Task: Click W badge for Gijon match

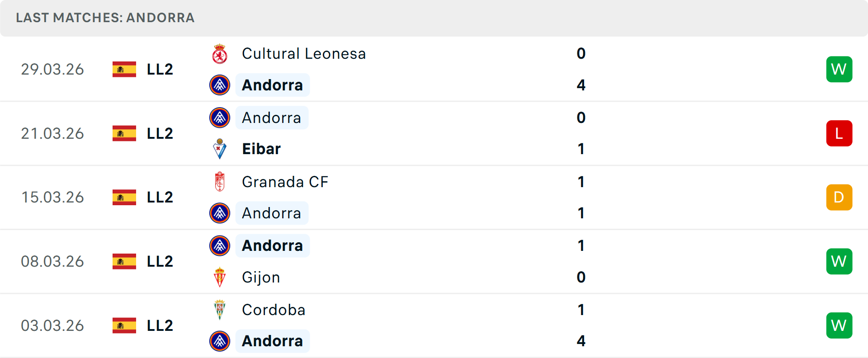Action: pyautogui.click(x=839, y=261)
